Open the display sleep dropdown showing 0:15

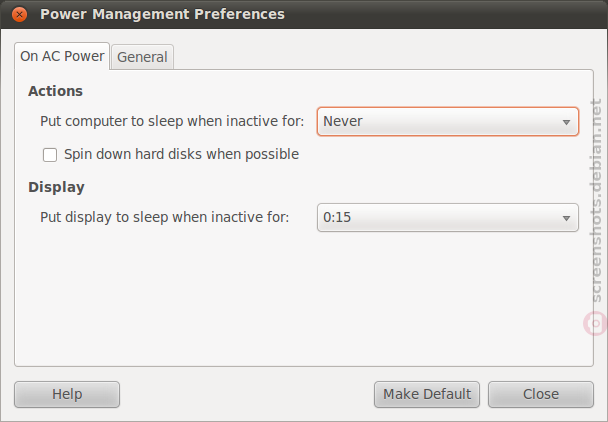(448, 218)
